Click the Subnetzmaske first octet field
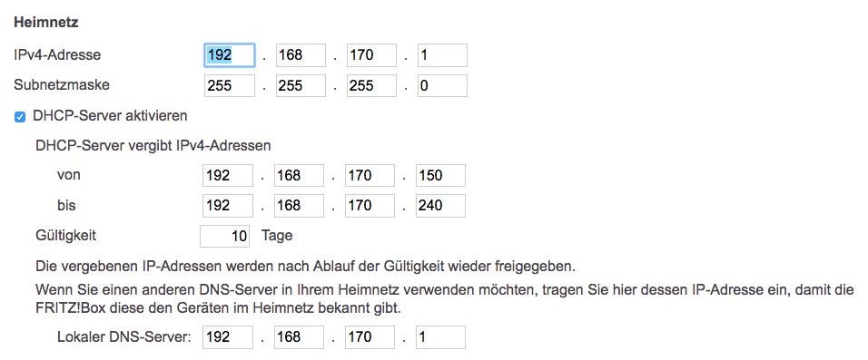The image size is (868, 360). point(229,86)
